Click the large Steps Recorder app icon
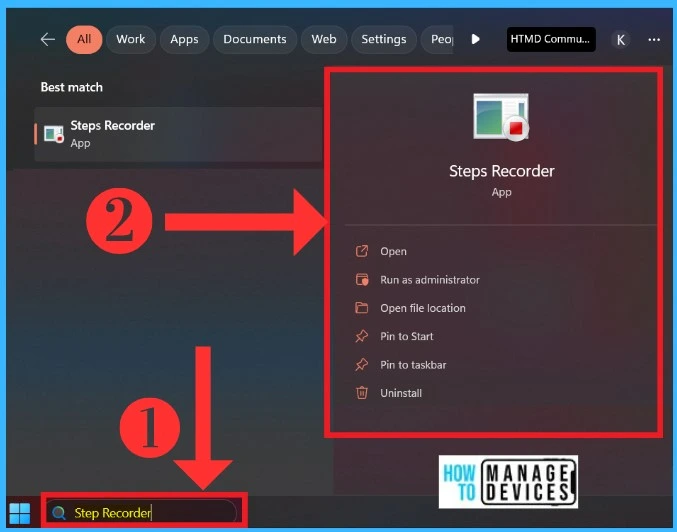This screenshot has width=677, height=532. [x=500, y=118]
